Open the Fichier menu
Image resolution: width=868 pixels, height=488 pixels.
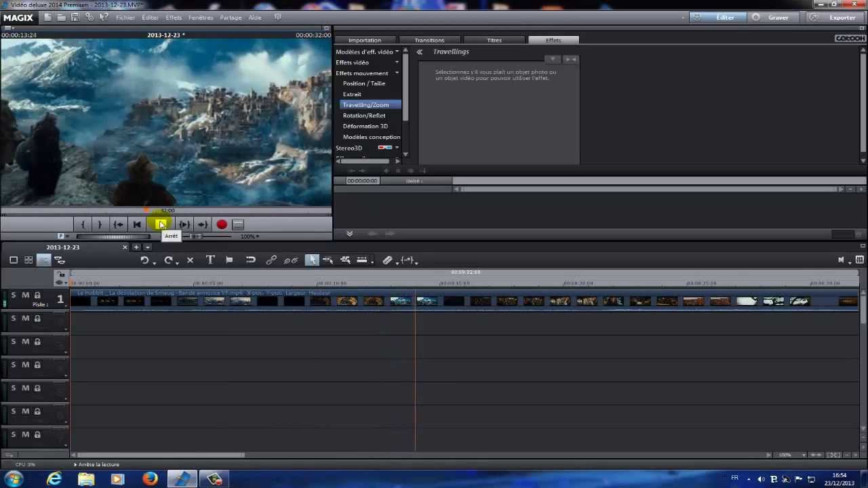click(125, 18)
